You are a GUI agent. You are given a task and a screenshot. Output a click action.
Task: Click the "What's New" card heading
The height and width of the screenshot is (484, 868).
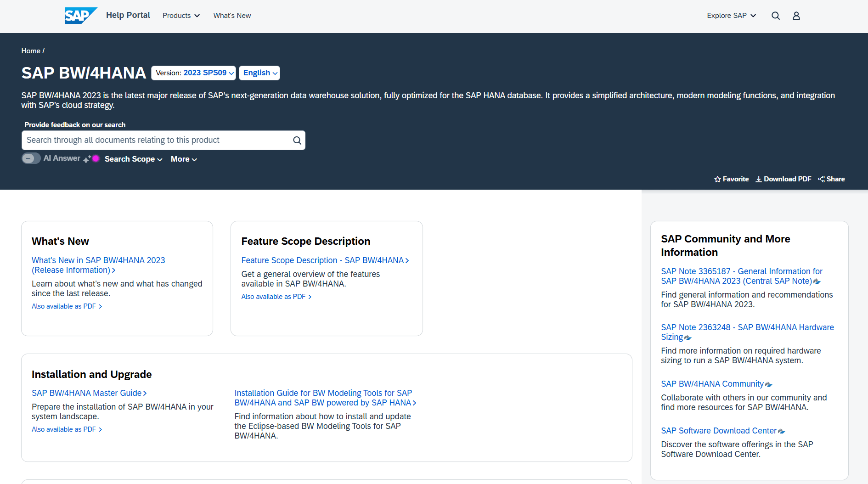coord(60,241)
